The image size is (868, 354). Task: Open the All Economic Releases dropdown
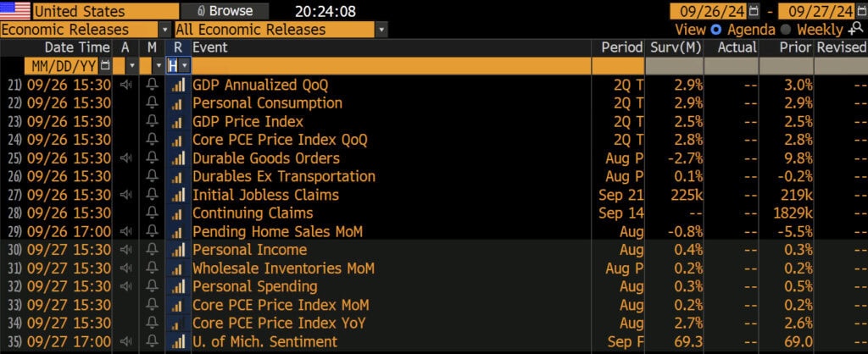pyautogui.click(x=381, y=30)
